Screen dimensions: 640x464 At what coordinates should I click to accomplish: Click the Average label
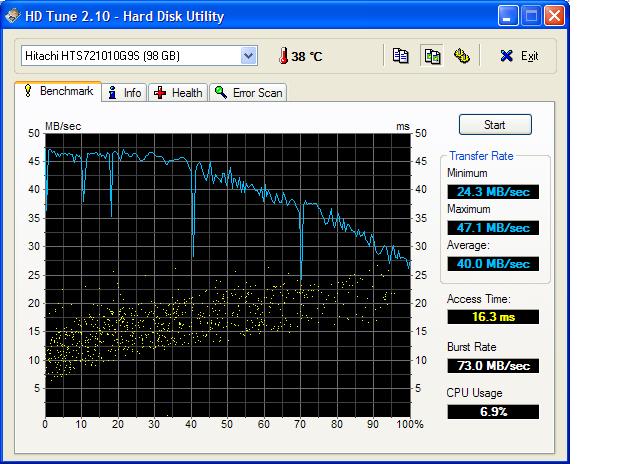pyautogui.click(x=468, y=245)
